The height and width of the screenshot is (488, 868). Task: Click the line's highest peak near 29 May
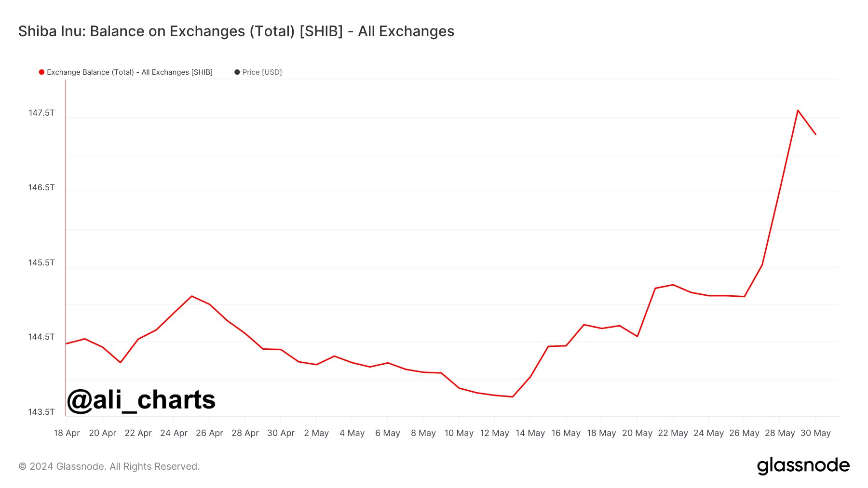point(798,110)
